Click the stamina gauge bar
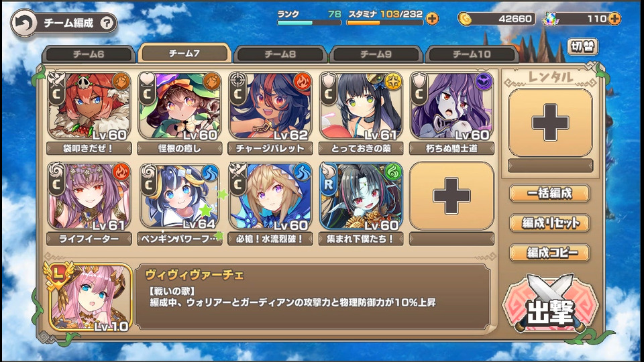Image resolution: width=644 pixels, height=362 pixels. coord(384,23)
